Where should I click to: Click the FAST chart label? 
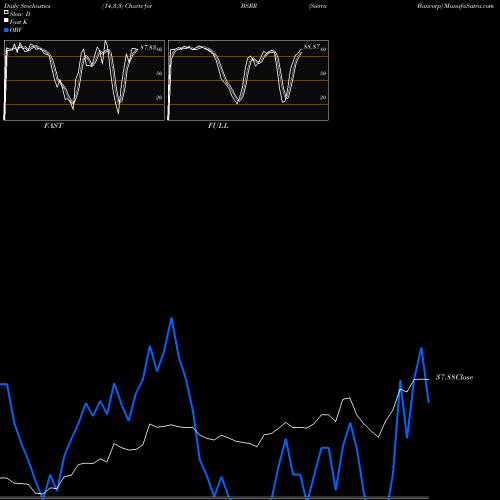[x=53, y=126]
